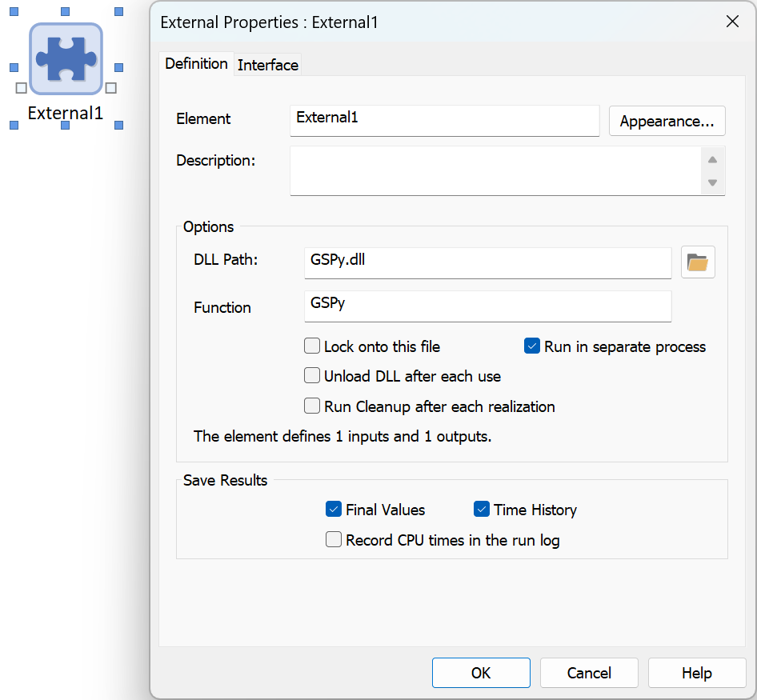The height and width of the screenshot is (700, 757).
Task: Check Run Cleanup after each realization
Action: point(312,406)
